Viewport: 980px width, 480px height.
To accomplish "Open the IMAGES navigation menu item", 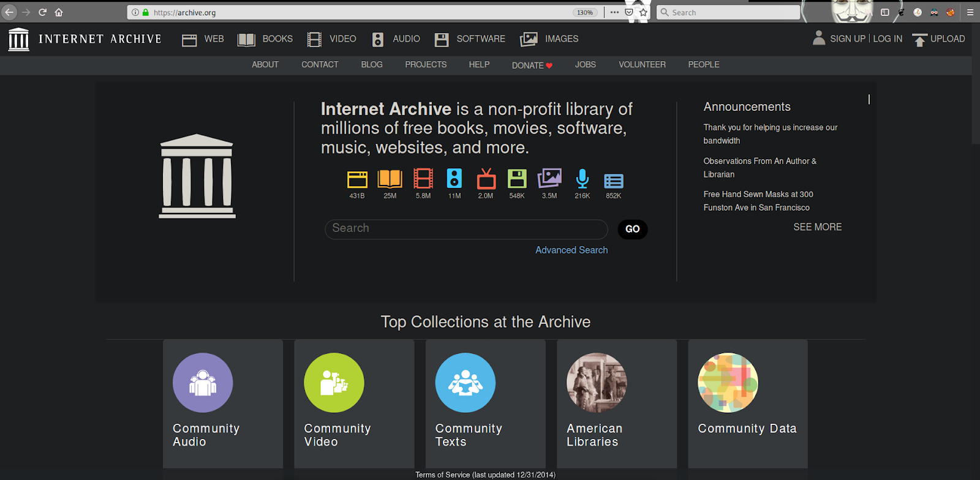I will pyautogui.click(x=562, y=39).
